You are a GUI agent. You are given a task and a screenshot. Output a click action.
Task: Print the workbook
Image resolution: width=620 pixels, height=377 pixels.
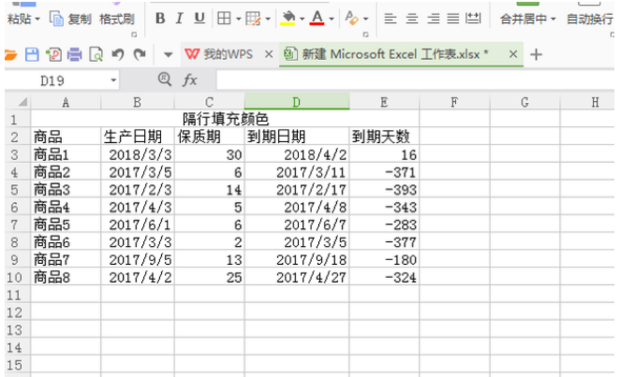pyautogui.click(x=74, y=54)
